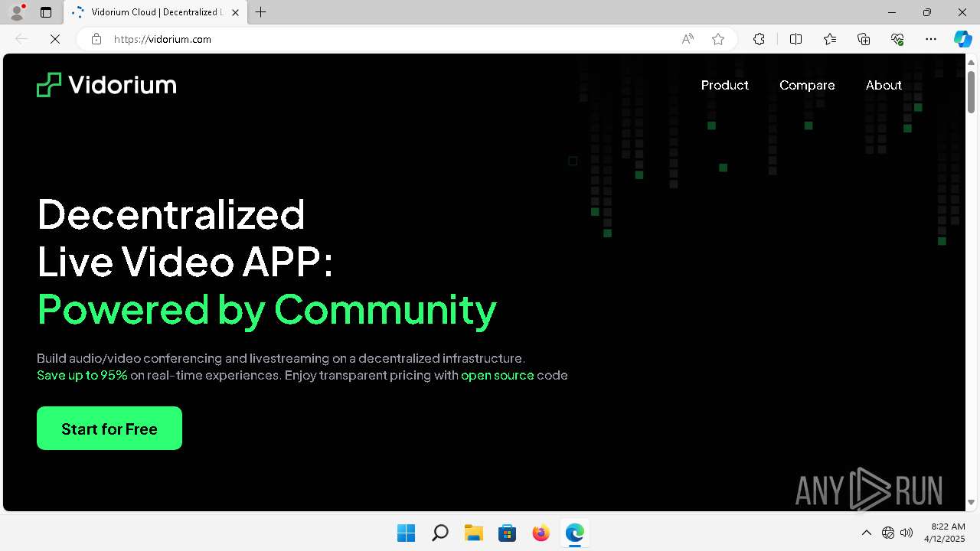The height and width of the screenshot is (551, 980).
Task: Open network status tray icon
Action: coord(888,533)
